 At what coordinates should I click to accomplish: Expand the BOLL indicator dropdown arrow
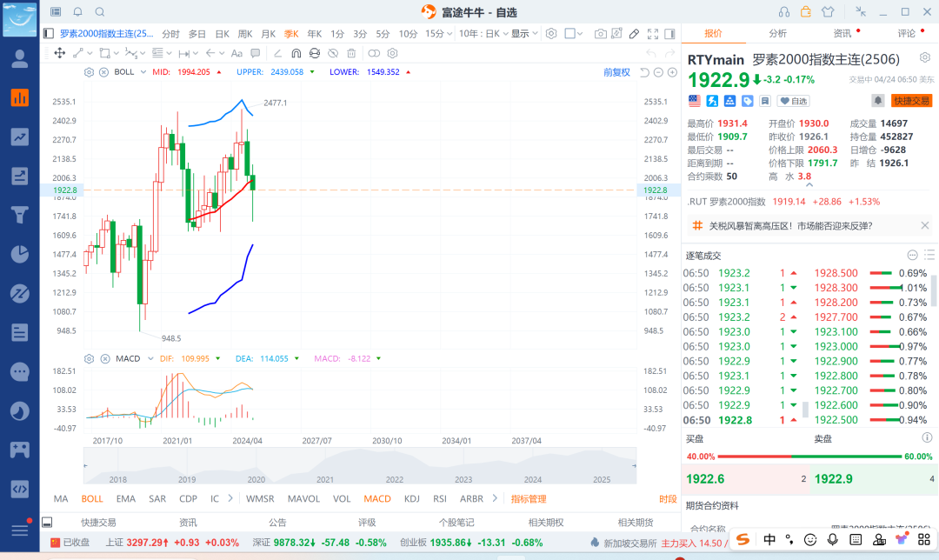click(x=143, y=72)
